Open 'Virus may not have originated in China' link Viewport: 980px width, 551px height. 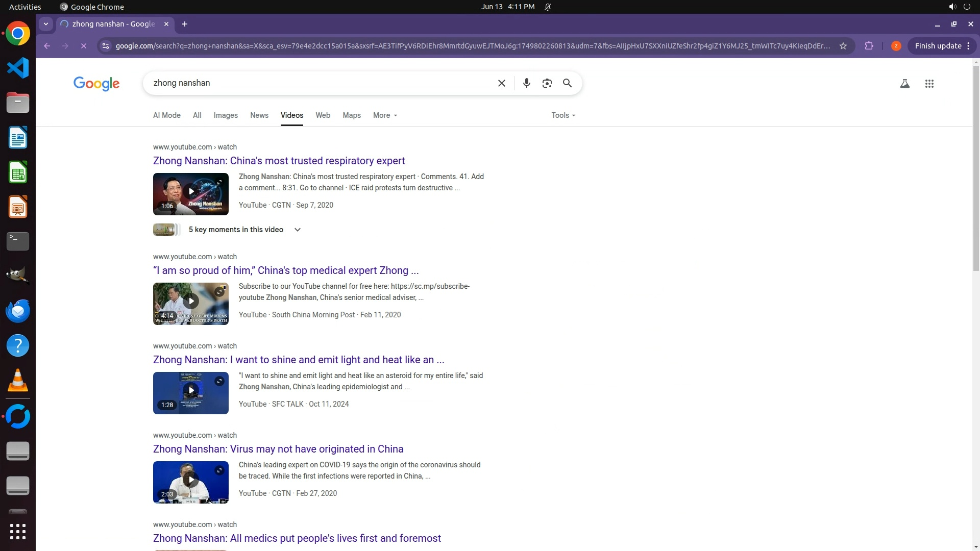278,449
